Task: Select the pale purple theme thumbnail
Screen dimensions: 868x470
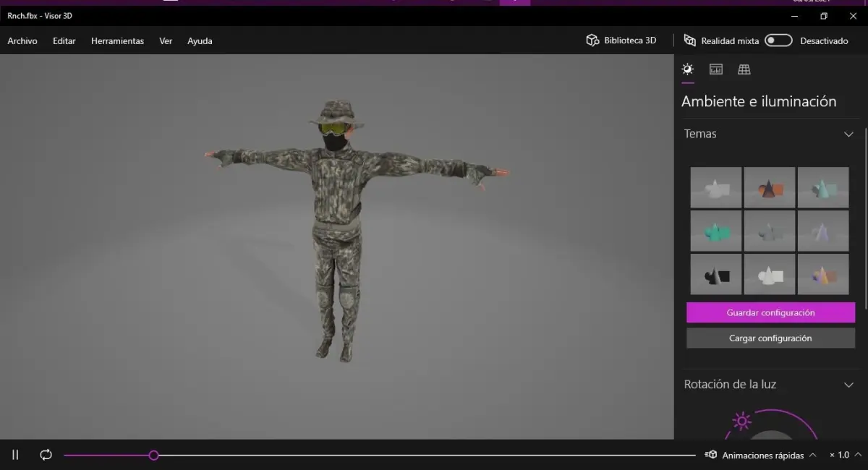Action: [x=823, y=231]
